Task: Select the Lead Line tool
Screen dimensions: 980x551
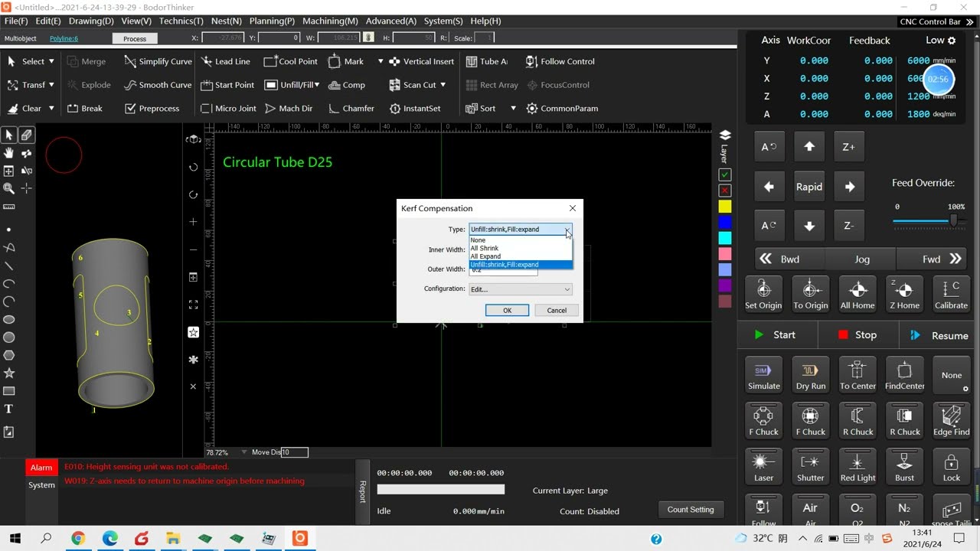Action: [x=226, y=61]
